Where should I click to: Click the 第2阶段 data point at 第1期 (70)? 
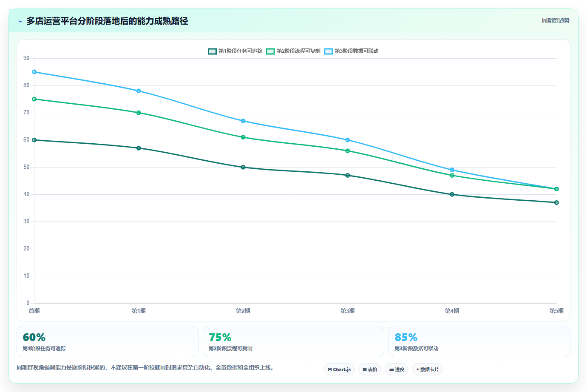click(139, 113)
